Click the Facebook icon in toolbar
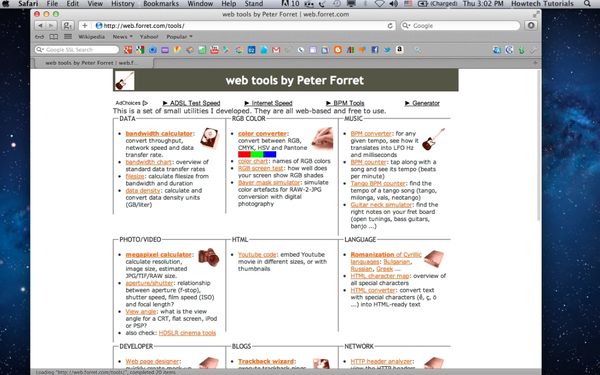Viewport: 600px width, 375px height. [375, 50]
